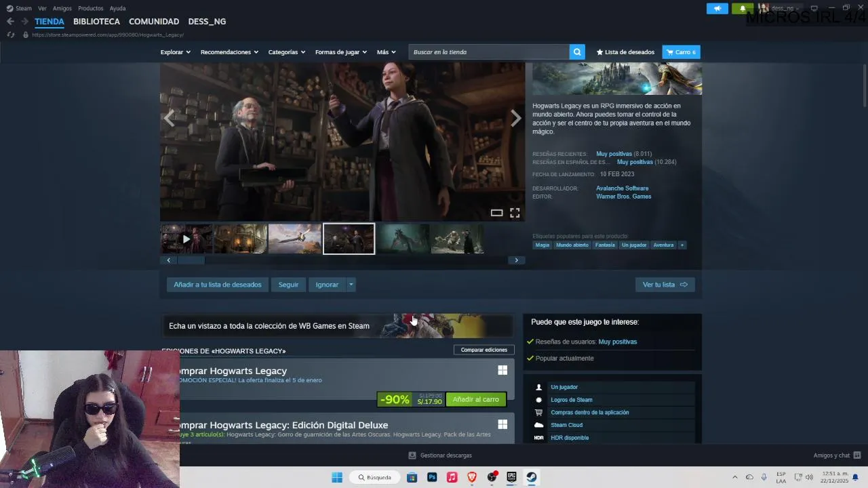The height and width of the screenshot is (488, 868).
Task: Click the Mundo abierto tag
Action: 572,245
